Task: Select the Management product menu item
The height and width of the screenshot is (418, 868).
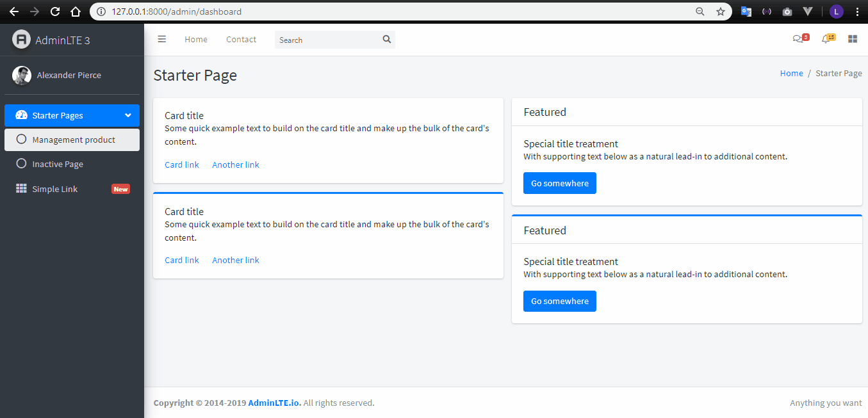Action: (74, 140)
